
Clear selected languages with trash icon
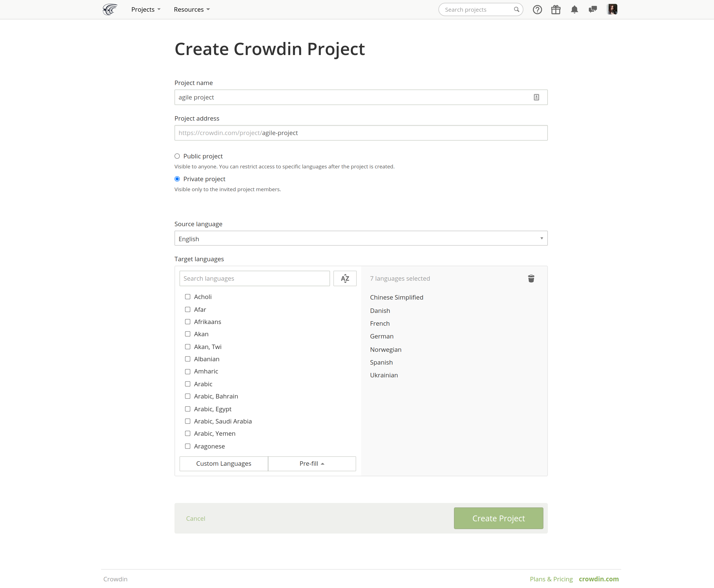[x=531, y=278]
